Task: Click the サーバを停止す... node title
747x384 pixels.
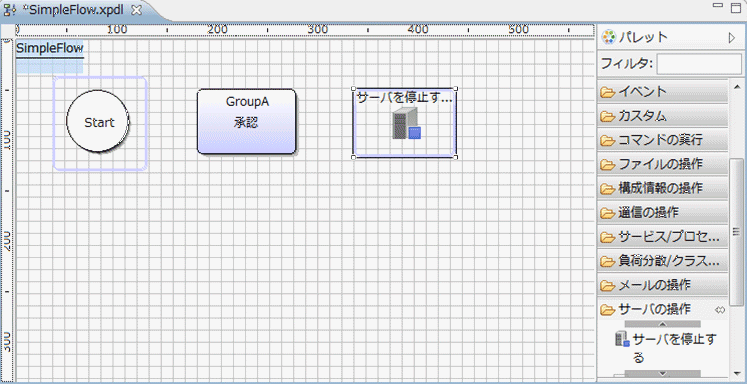Action: (404, 98)
